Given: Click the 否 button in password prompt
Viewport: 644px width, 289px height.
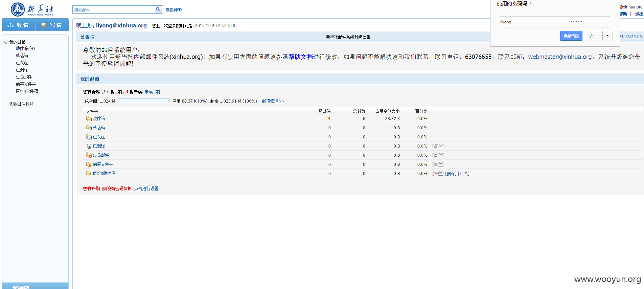Looking at the screenshot, I should click(594, 36).
